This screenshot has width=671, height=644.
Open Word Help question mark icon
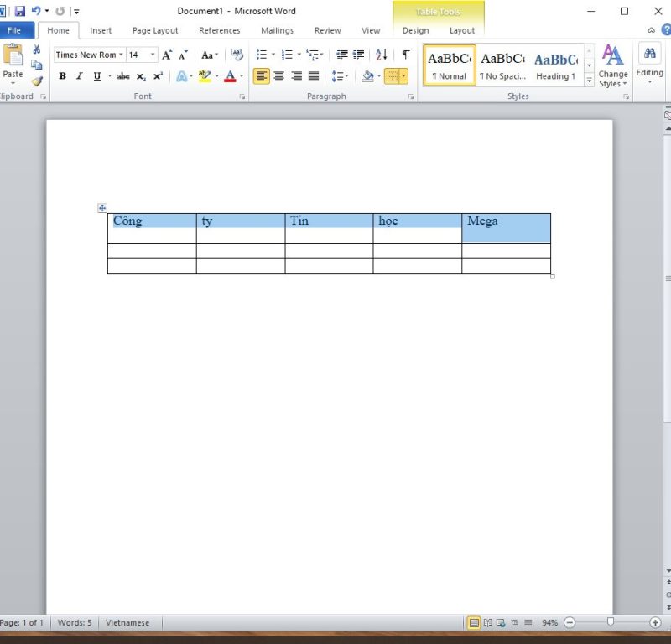point(666,30)
